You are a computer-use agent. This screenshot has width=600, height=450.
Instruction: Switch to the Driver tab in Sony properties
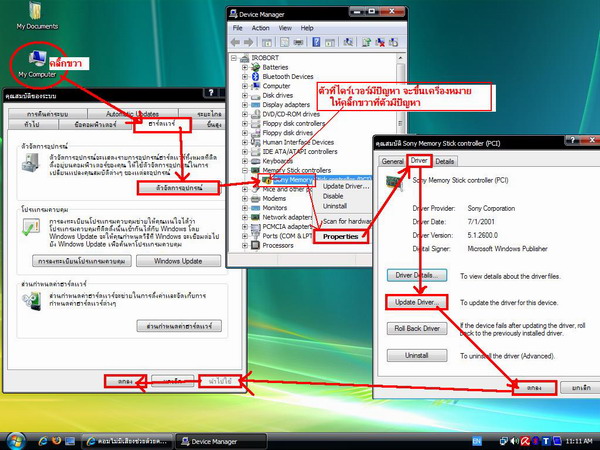click(419, 161)
